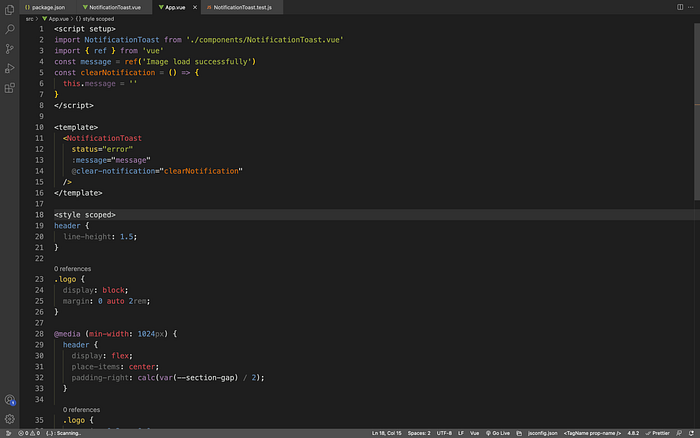Click the <style scoped> tag on line 18
The width and height of the screenshot is (700, 438).
85,215
